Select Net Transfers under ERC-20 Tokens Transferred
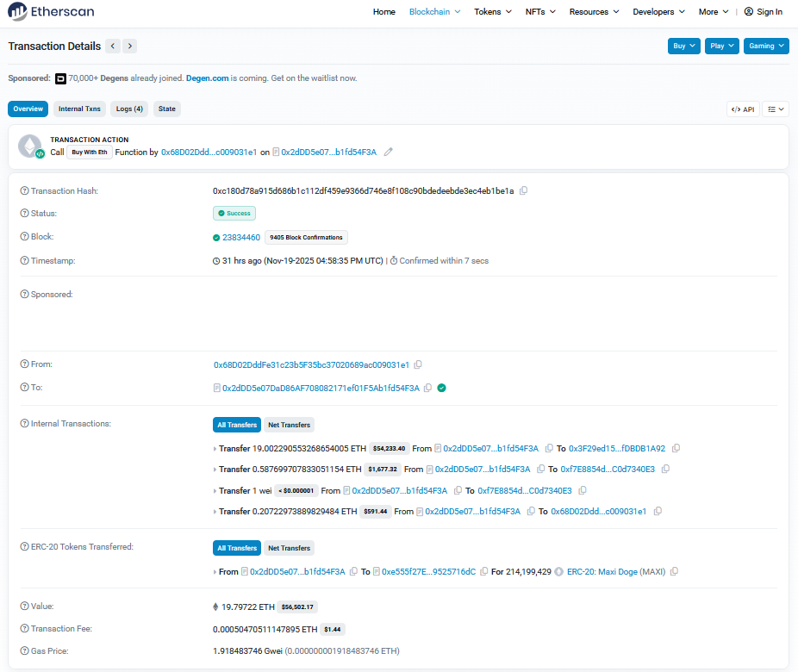Image resolution: width=798 pixels, height=672 pixels. [289, 548]
